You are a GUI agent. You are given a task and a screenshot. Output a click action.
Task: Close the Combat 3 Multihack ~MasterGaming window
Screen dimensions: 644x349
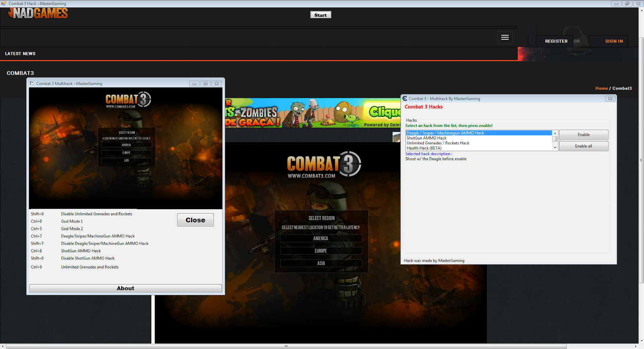coord(217,83)
